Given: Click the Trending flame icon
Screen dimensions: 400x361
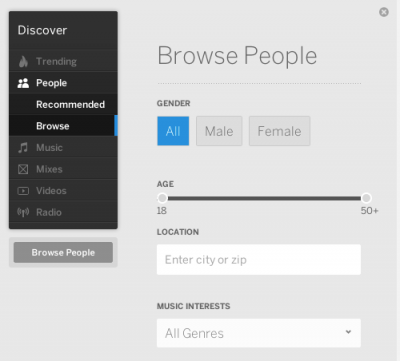Looking at the screenshot, I should 23,61.
